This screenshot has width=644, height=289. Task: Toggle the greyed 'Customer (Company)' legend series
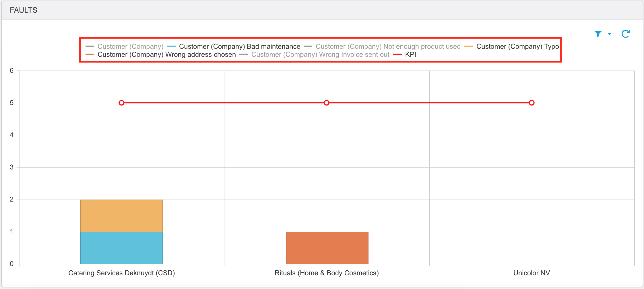tap(125, 46)
